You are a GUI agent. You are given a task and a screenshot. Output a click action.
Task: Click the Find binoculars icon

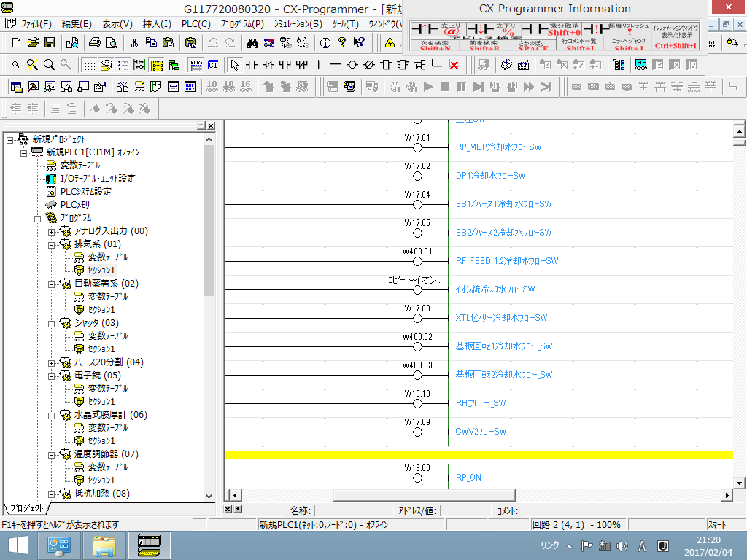pyautogui.click(x=253, y=42)
